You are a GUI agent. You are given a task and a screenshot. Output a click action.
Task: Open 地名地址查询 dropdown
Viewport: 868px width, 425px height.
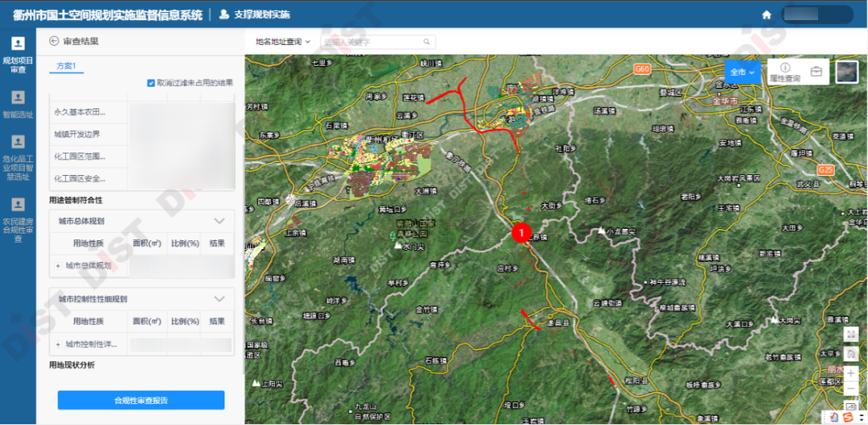click(x=283, y=42)
